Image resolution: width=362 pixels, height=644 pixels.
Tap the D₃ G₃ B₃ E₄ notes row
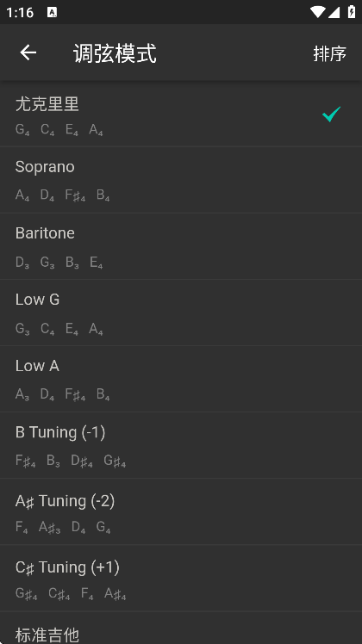point(59,262)
